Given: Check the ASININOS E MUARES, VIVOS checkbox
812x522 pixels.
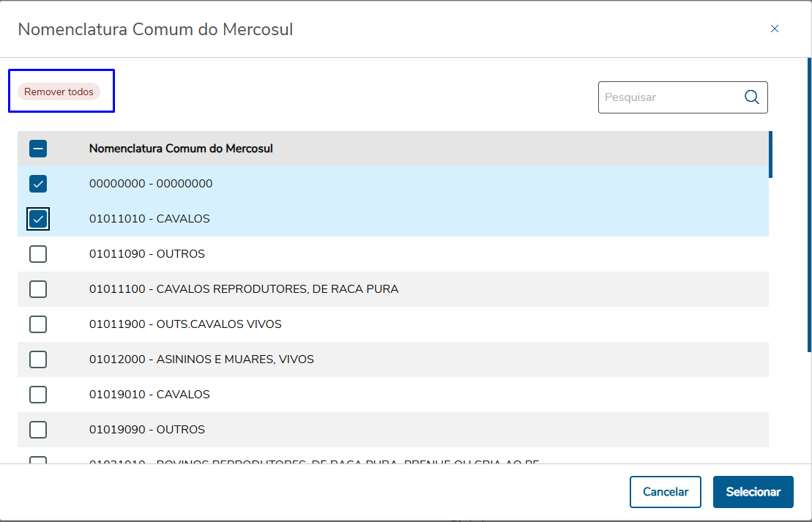Looking at the screenshot, I should (x=38, y=359).
